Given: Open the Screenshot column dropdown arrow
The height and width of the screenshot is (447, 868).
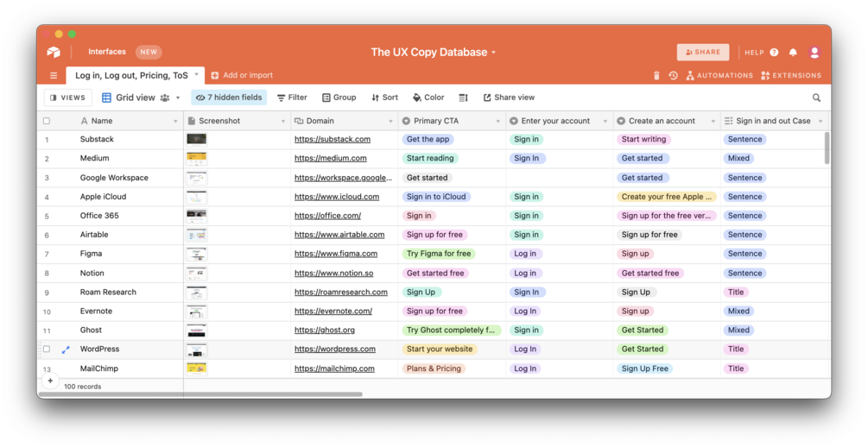Looking at the screenshot, I should click(283, 121).
